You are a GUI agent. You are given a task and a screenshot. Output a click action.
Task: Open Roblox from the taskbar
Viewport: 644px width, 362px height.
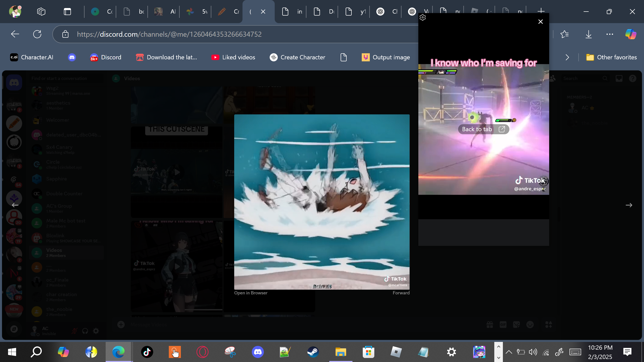pos(396,352)
